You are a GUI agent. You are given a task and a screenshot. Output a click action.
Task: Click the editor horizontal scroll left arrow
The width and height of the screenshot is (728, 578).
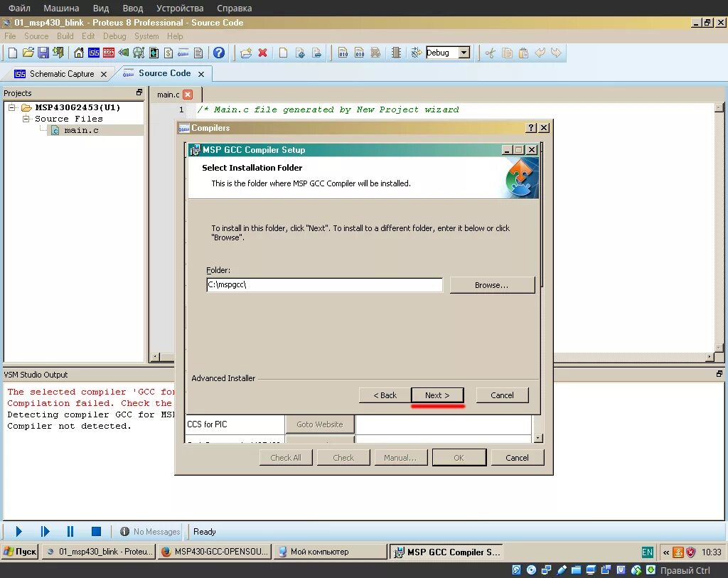click(x=156, y=357)
